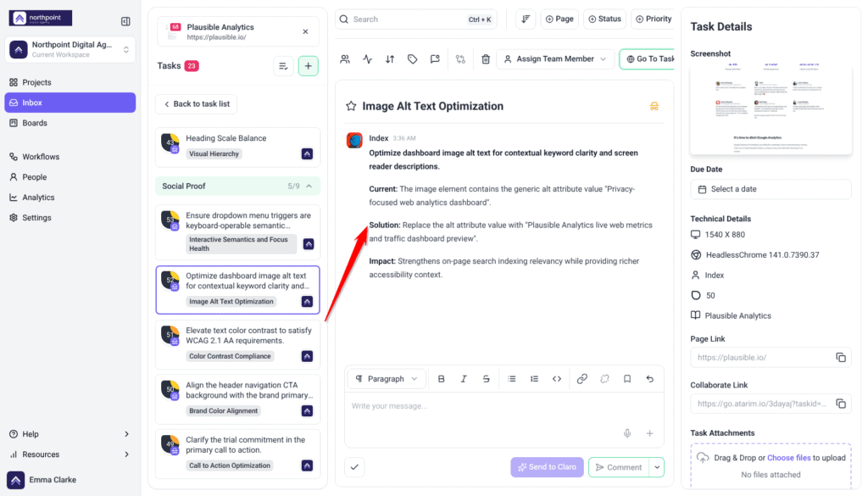Copy the Page Link URL
This screenshot has width=868, height=496.
841,358
